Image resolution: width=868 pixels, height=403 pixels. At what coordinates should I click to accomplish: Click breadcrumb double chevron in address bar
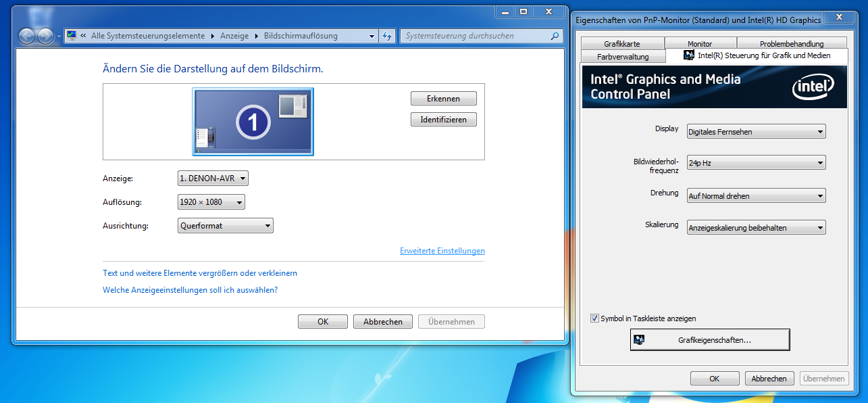coord(83,36)
